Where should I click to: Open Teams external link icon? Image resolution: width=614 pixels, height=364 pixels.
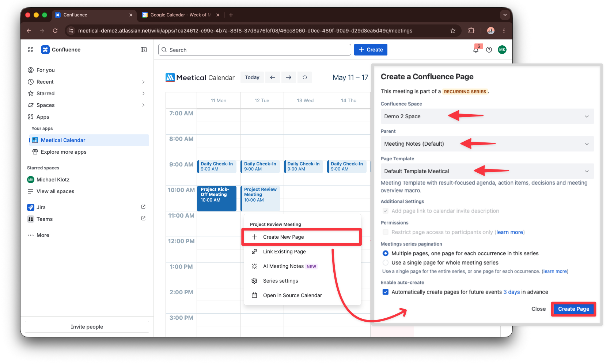pyautogui.click(x=143, y=218)
